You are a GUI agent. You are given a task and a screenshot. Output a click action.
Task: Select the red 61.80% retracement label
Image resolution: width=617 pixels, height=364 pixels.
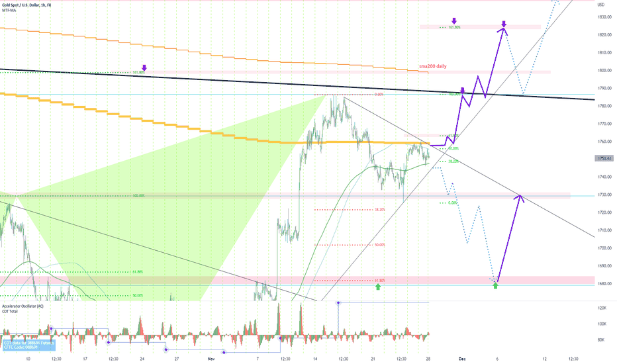[x=380, y=281]
